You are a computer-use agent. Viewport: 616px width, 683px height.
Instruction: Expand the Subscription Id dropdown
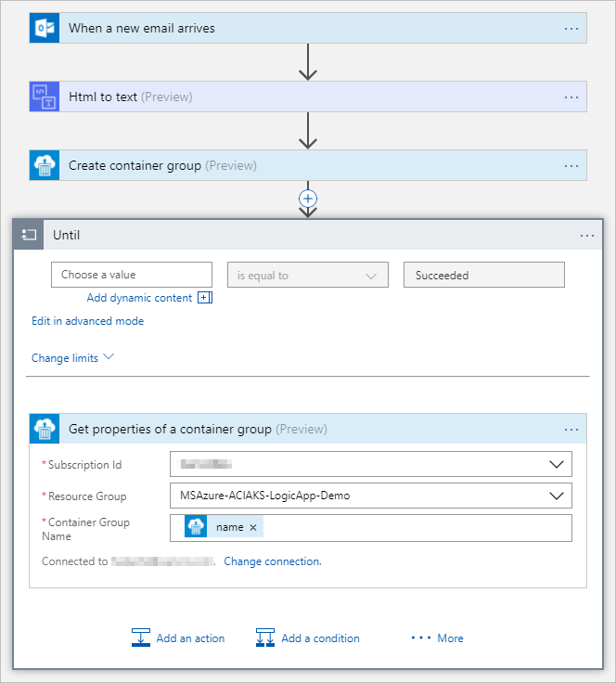point(557,464)
